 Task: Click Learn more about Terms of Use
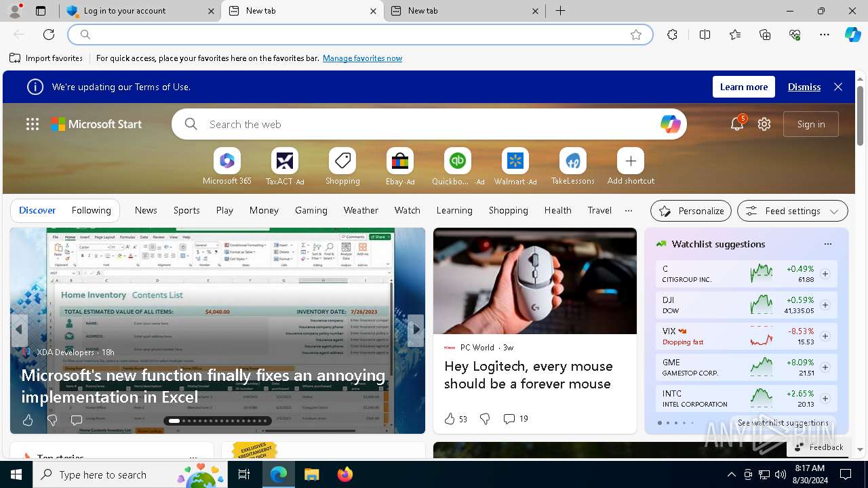coord(744,87)
